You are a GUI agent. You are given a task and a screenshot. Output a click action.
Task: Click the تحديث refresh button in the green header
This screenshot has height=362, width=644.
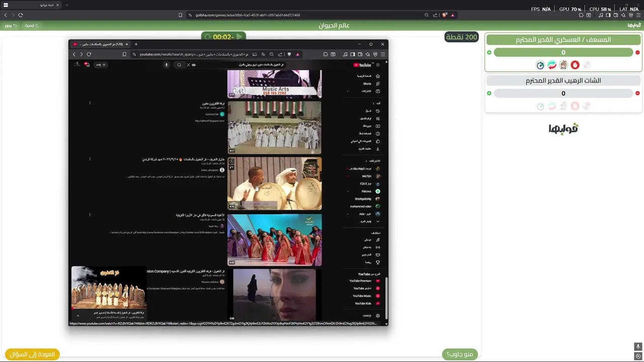pos(32,26)
